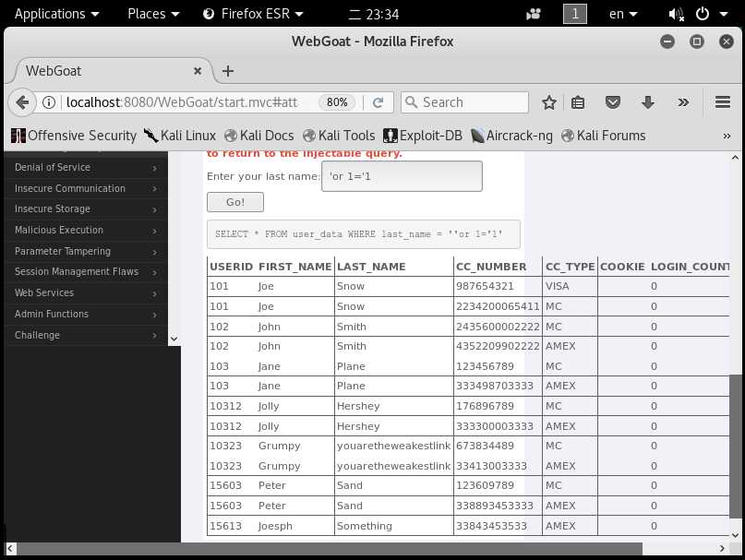Open the en language dropdown
This screenshot has height=560, width=745.
pyautogui.click(x=622, y=14)
